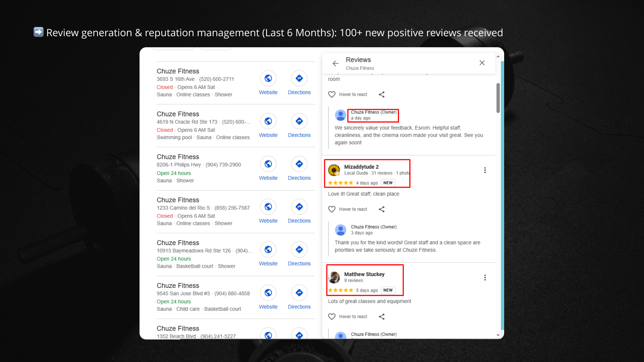This screenshot has width=644, height=362.
Task: Select Chuze Fitness listing at 10915 Baymeadows Rd
Action: tap(178, 243)
